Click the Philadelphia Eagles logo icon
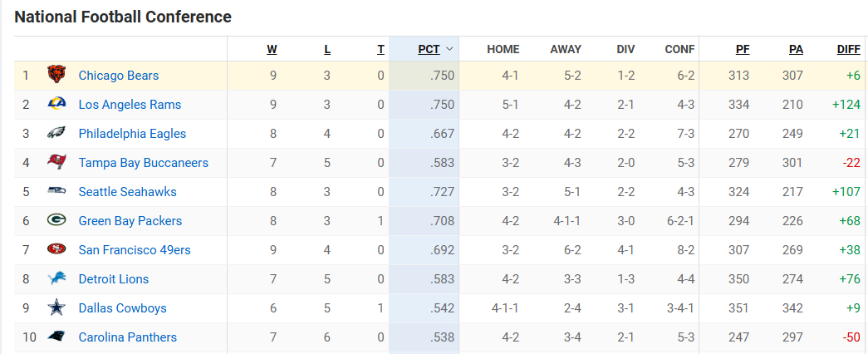 56,134
